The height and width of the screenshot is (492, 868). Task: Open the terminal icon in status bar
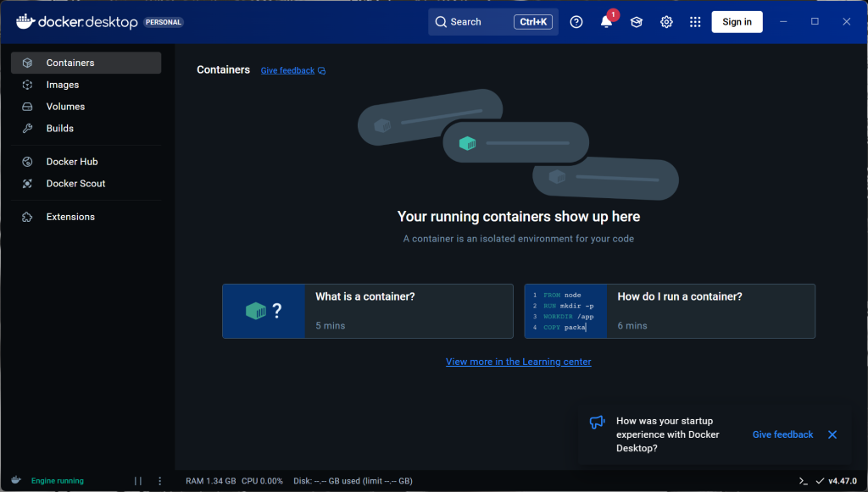coord(804,481)
